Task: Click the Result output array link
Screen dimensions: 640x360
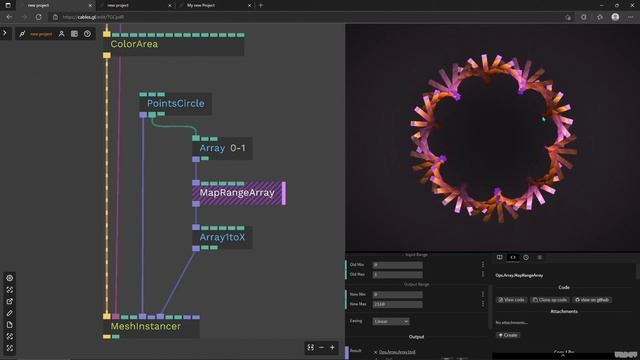Action: coord(397,352)
